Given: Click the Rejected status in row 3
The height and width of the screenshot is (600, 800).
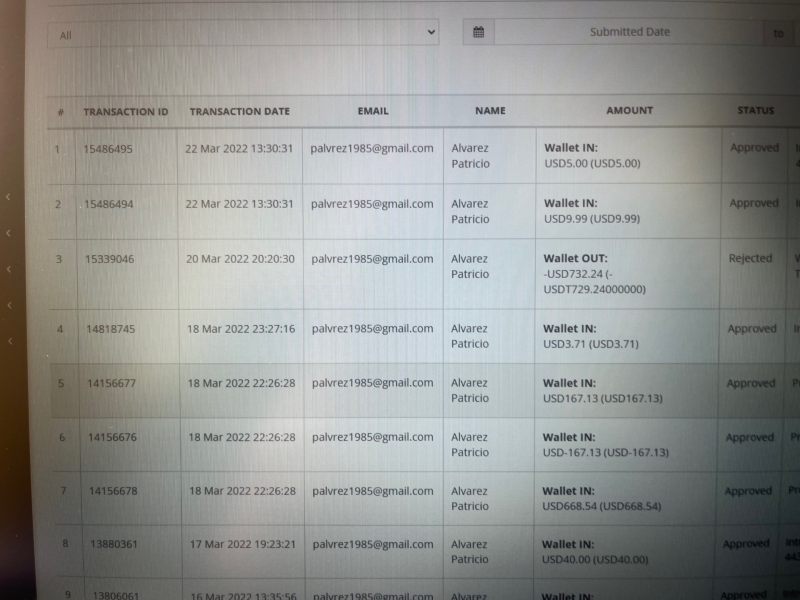Looking at the screenshot, I should pos(751,258).
